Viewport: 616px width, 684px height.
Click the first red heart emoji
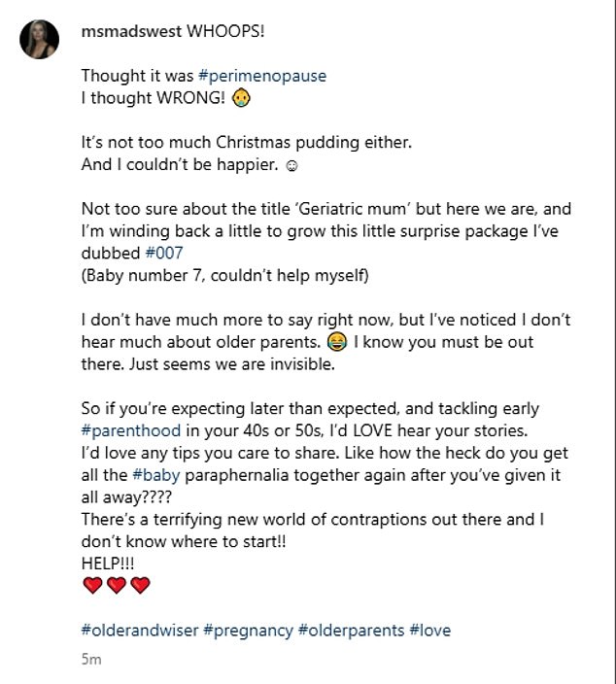(x=92, y=585)
